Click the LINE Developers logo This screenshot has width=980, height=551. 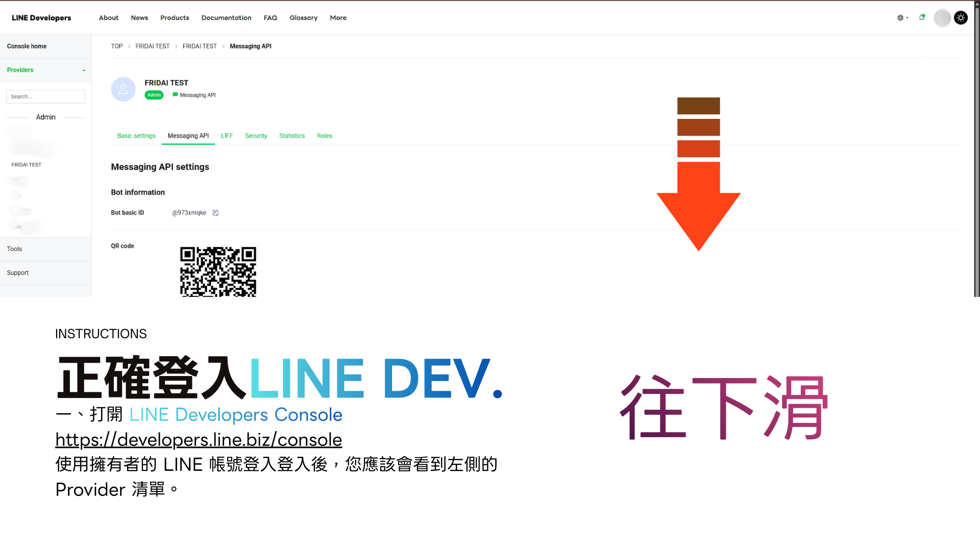click(41, 17)
